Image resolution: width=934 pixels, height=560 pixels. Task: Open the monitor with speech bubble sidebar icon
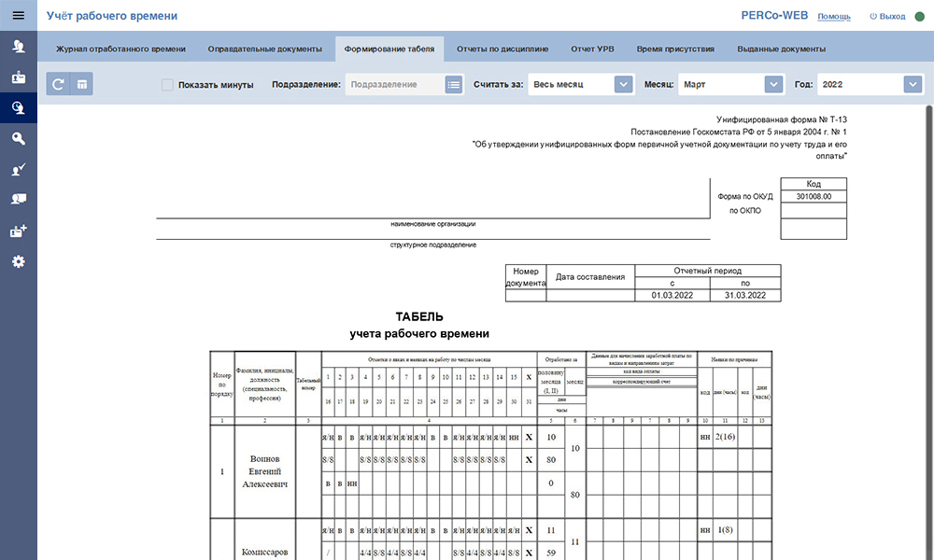point(19,200)
